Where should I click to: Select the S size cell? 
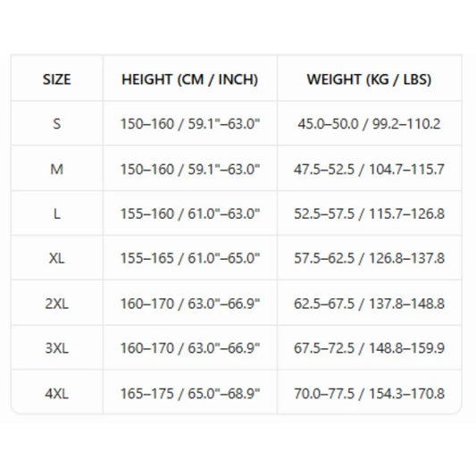57,123
